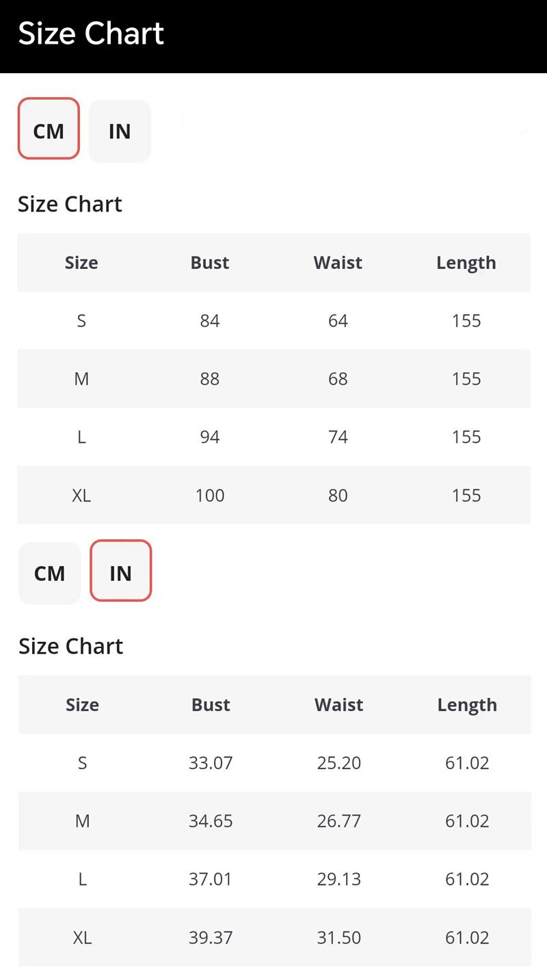
Task: Click the Size column header in inches table
Action: click(x=82, y=705)
